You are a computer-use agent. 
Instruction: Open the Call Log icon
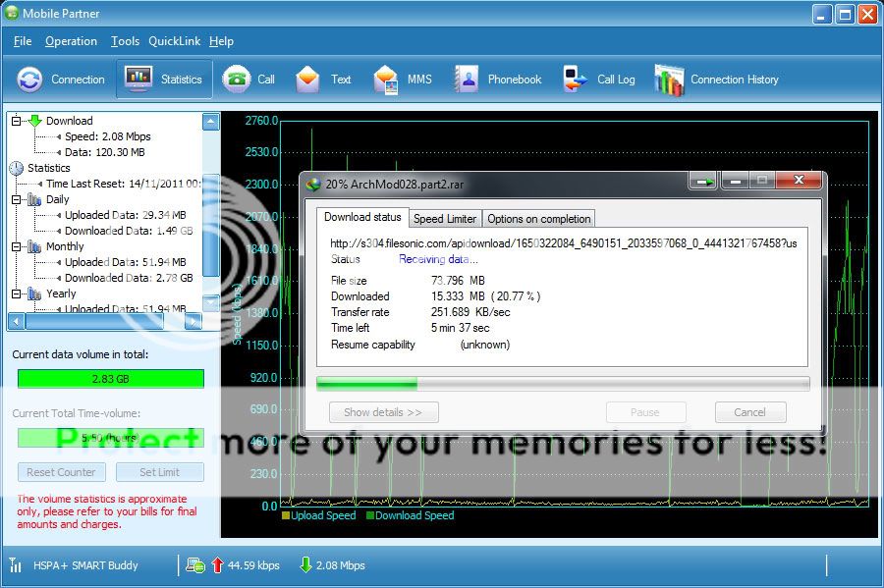tap(576, 80)
